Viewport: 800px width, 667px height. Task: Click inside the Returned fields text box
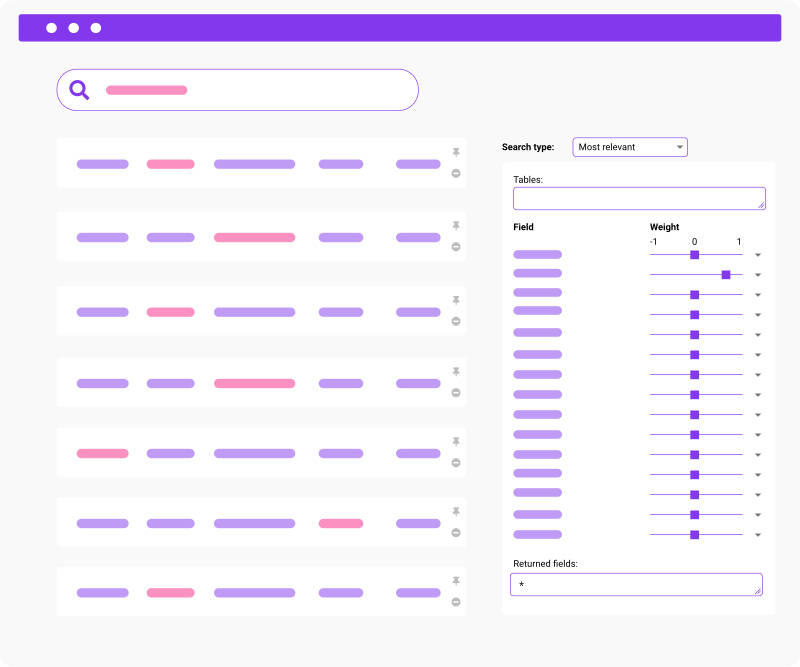point(636,584)
